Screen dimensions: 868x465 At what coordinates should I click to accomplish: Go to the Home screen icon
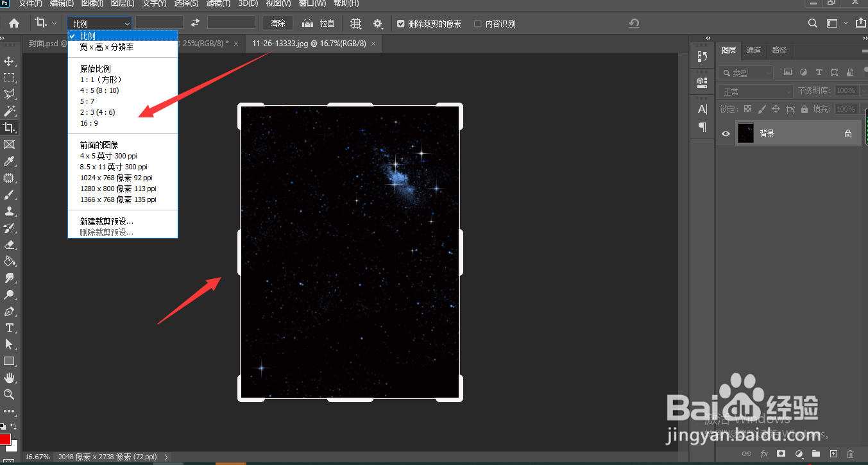(x=14, y=23)
